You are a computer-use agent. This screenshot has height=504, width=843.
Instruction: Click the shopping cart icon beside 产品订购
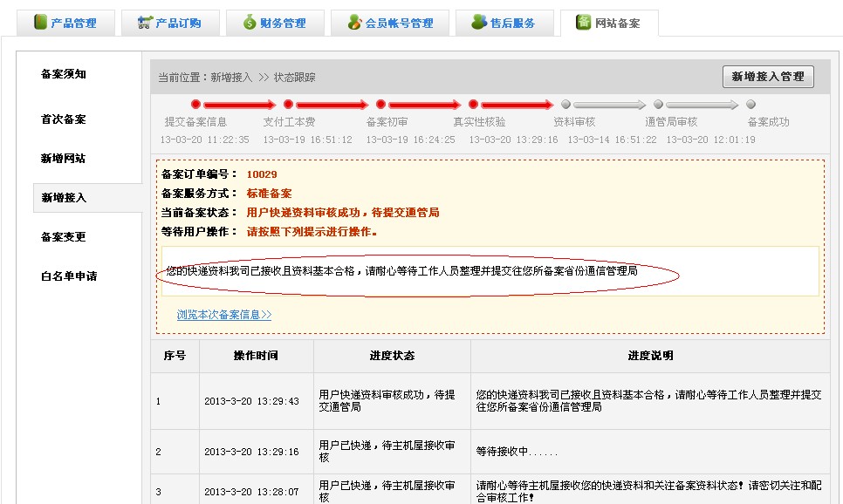coord(145,22)
